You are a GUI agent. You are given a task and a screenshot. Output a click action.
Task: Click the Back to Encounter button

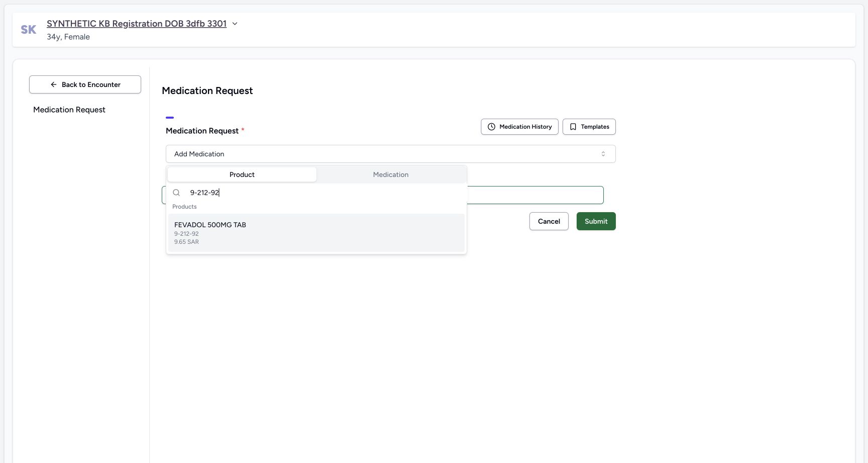(x=85, y=84)
